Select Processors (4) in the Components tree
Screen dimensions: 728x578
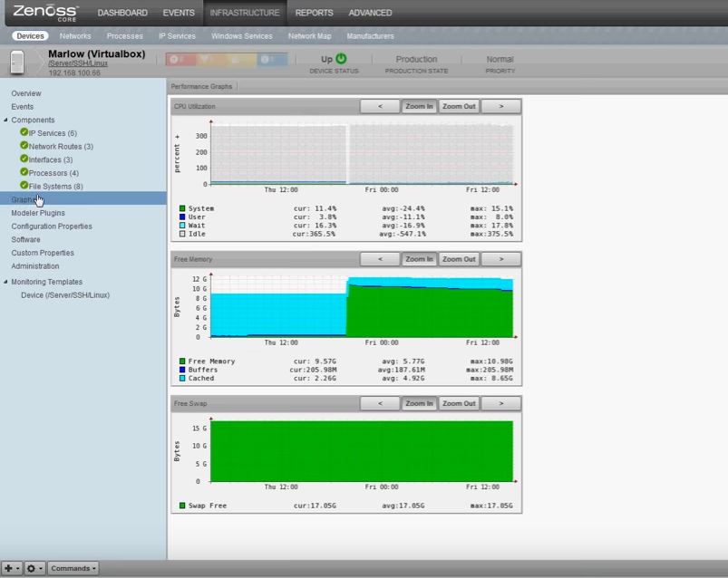[x=53, y=173]
